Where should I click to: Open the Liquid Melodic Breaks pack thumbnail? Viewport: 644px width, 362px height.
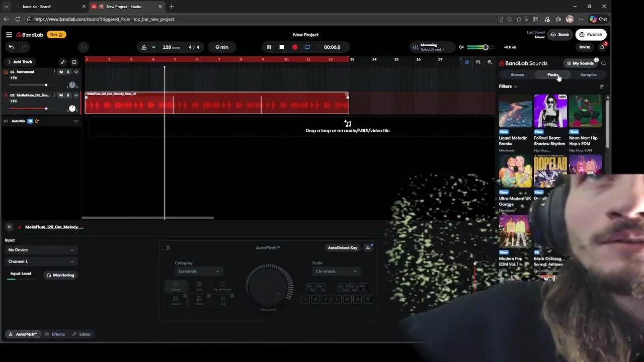[515, 111]
